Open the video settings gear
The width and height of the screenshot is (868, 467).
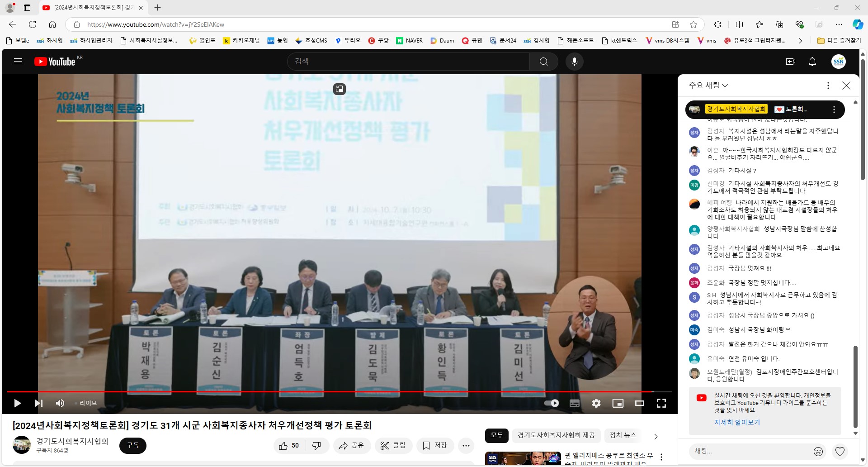pyautogui.click(x=596, y=403)
